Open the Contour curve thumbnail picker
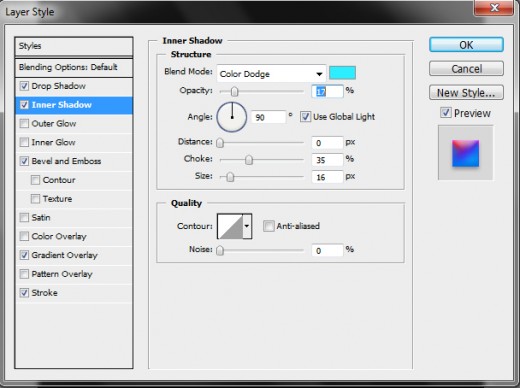Screen dimensions: 520x388 tap(230, 226)
